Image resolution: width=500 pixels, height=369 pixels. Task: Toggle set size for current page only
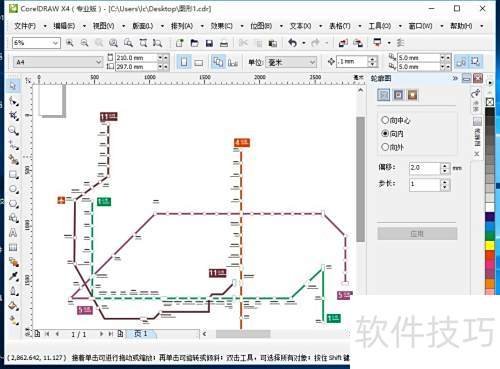pyautogui.click(x=233, y=62)
